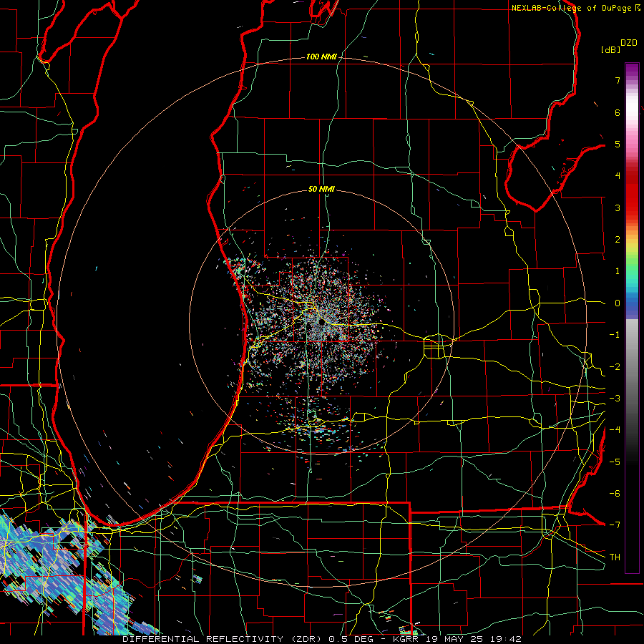Click the 2 value on color scale
Viewport: 644px width, 644px height.
(x=618, y=240)
